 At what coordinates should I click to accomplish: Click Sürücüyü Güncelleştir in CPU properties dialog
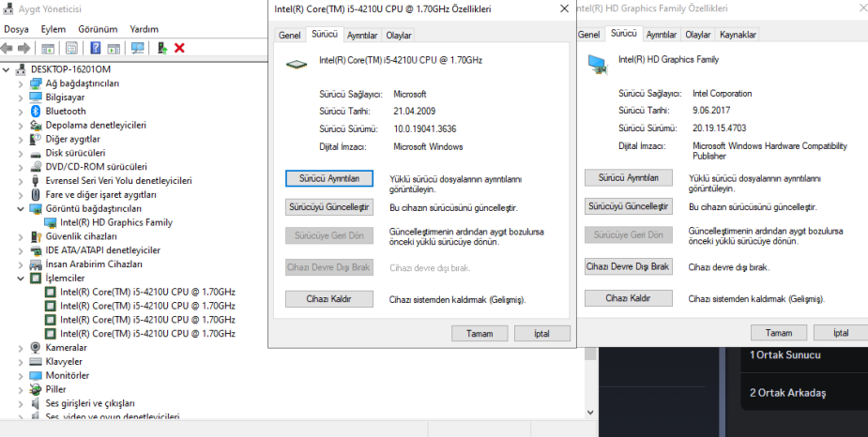329,207
